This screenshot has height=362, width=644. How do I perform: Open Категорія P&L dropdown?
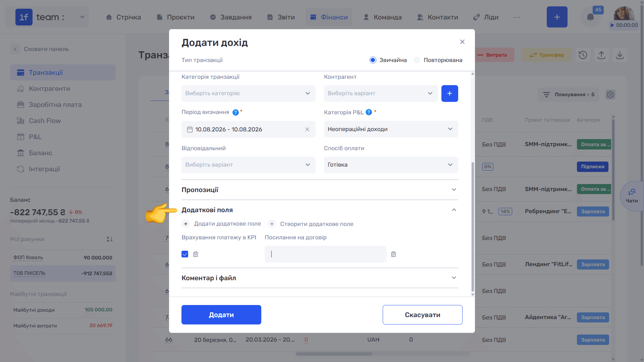click(x=391, y=129)
